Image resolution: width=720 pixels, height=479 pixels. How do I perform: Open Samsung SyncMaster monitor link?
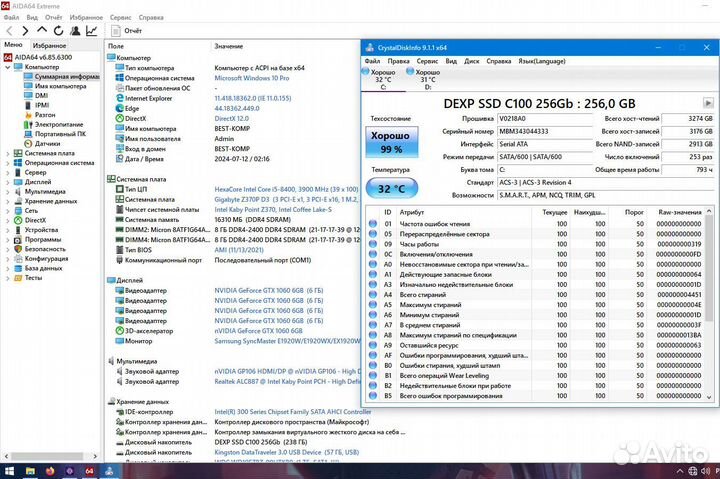click(x=287, y=341)
